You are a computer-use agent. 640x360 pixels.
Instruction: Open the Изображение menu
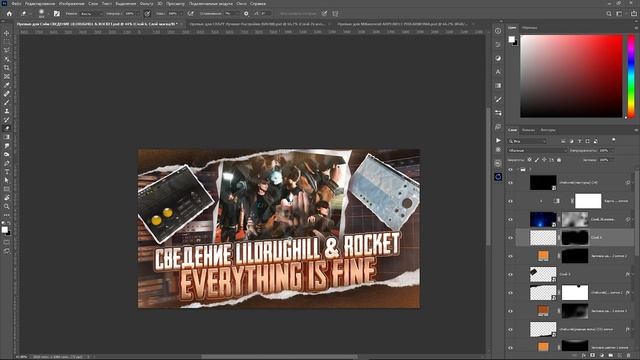[x=71, y=3]
